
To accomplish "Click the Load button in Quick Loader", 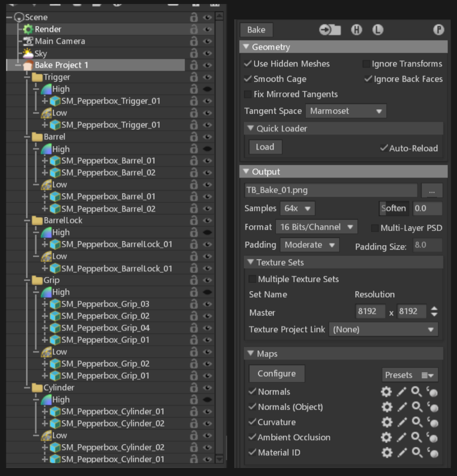I will click(265, 147).
